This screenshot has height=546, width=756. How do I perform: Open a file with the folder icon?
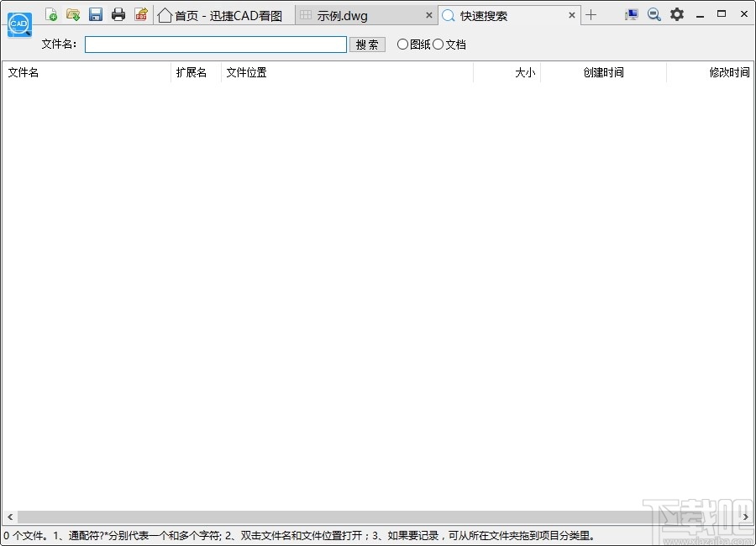point(73,14)
